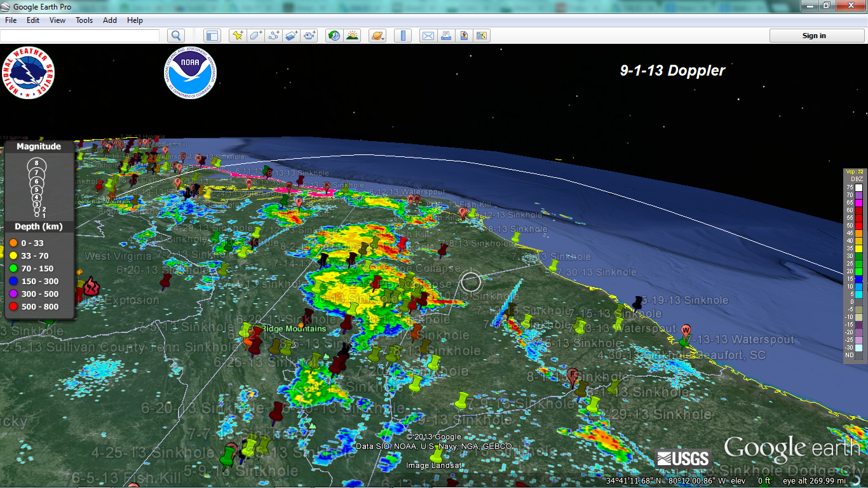Toggle sunlight across the landscape
This screenshot has height=488, width=868.
351,36
